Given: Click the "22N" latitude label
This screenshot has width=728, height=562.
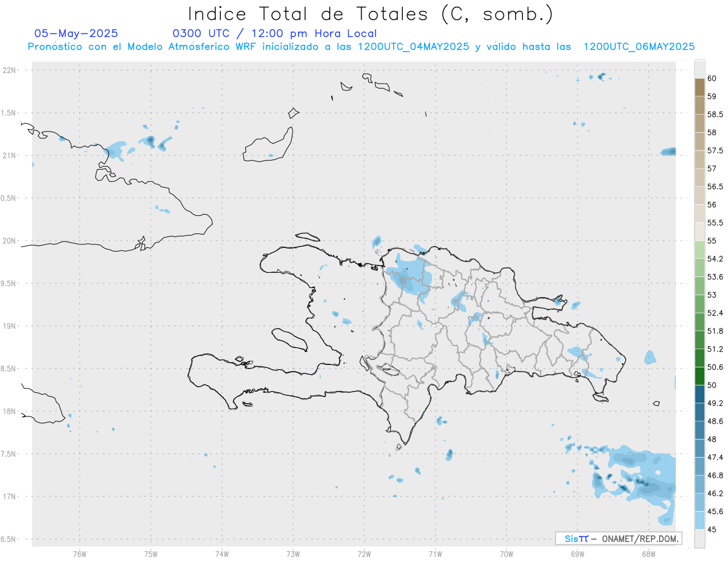Looking at the screenshot, I should (x=10, y=70).
